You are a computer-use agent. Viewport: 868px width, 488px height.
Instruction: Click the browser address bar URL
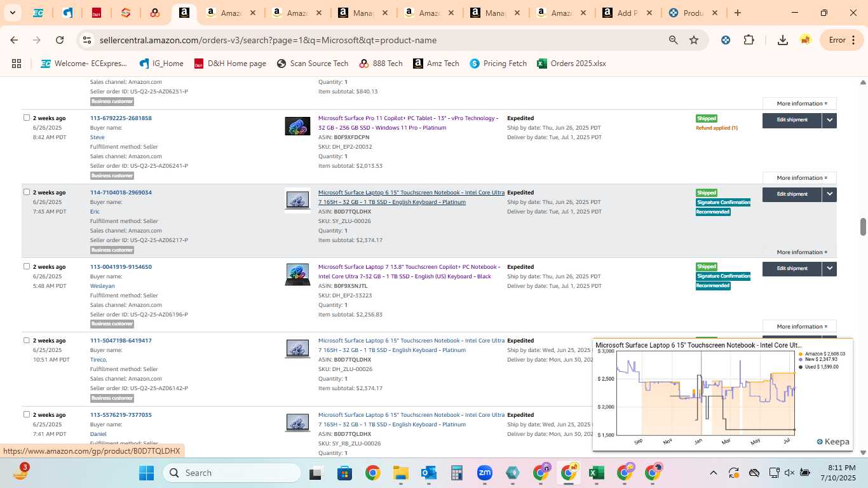tap(268, 40)
